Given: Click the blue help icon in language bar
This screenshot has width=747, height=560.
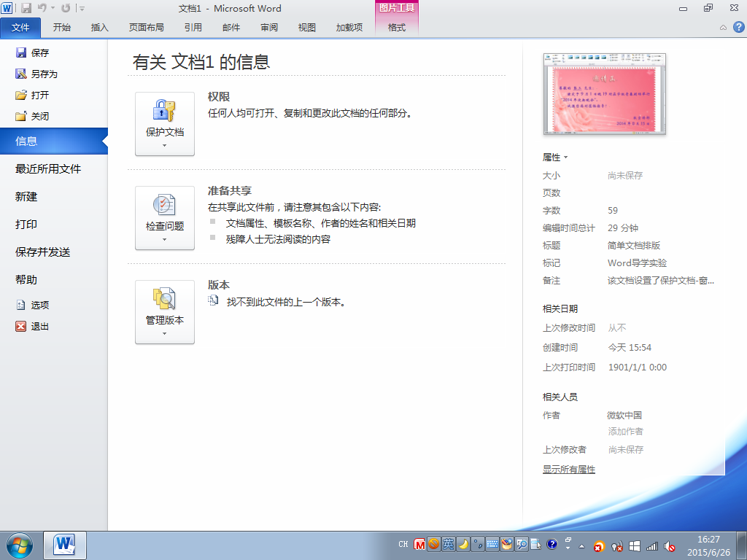Looking at the screenshot, I should tap(552, 544).
